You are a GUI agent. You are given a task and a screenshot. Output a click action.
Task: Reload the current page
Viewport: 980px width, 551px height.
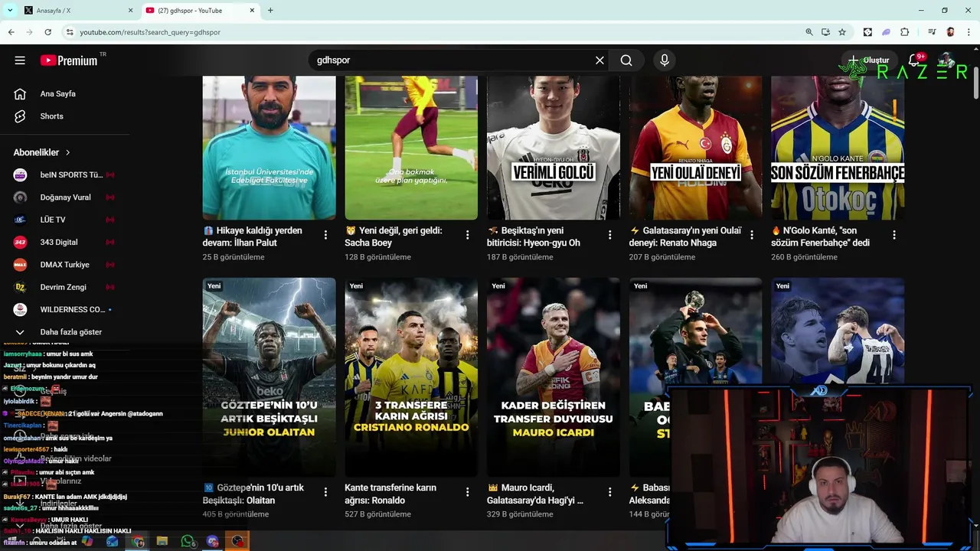point(47,32)
